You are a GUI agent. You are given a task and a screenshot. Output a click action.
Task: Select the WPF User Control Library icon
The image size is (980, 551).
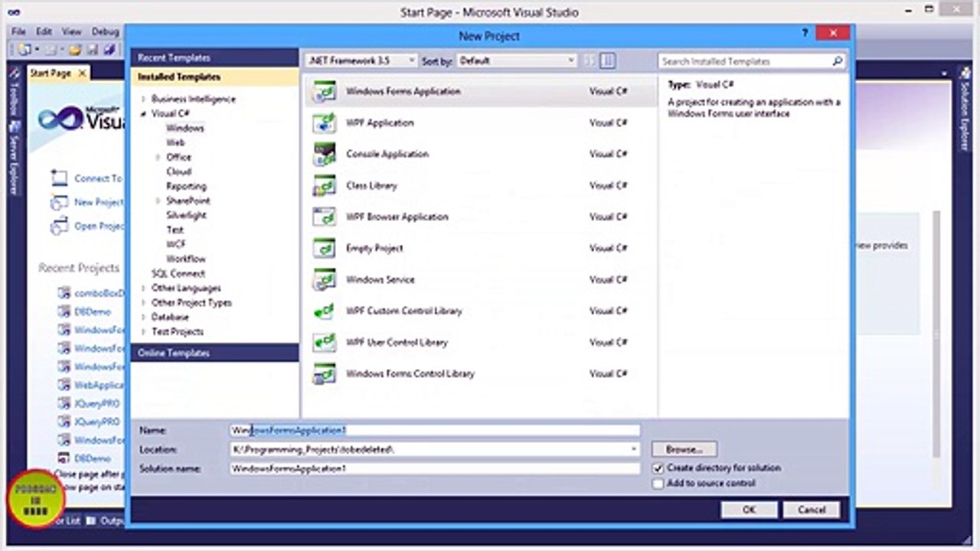click(325, 342)
